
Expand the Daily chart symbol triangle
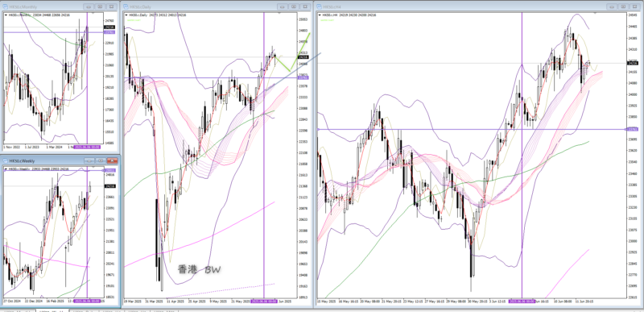126,15
